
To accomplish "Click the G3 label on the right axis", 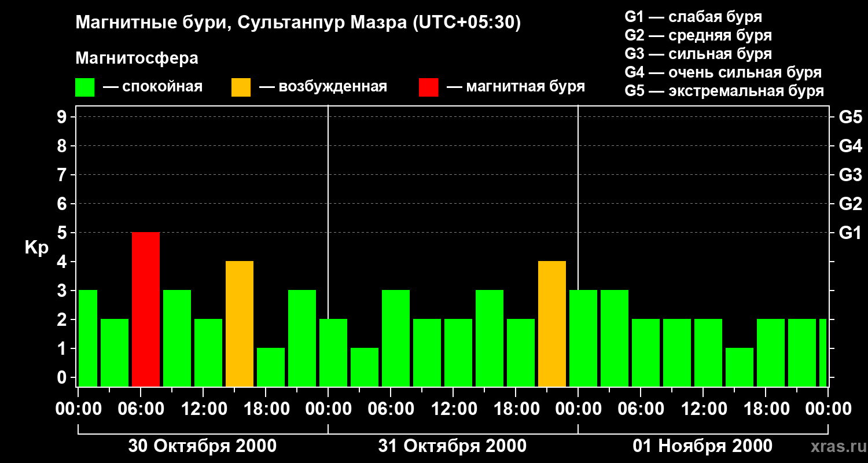I will 851,175.
